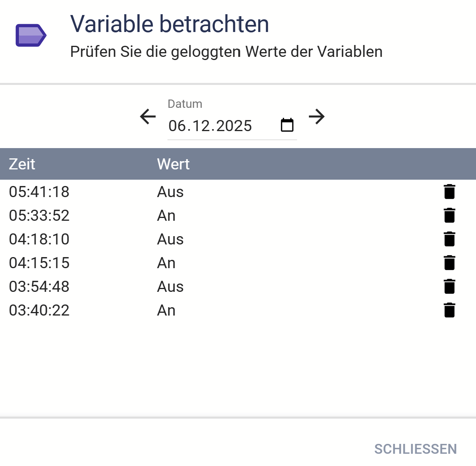This screenshot has height=466, width=476.
Task: Go to the previous date
Action: click(x=148, y=116)
